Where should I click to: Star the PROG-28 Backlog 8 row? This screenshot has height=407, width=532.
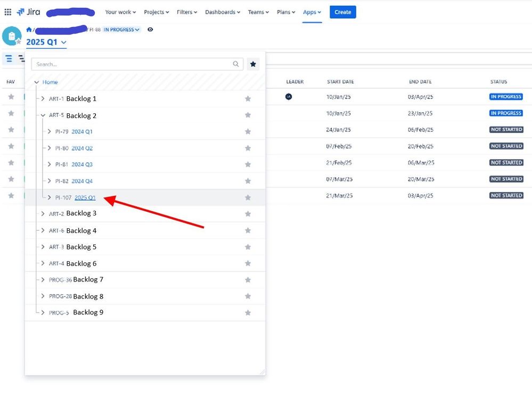point(248,296)
